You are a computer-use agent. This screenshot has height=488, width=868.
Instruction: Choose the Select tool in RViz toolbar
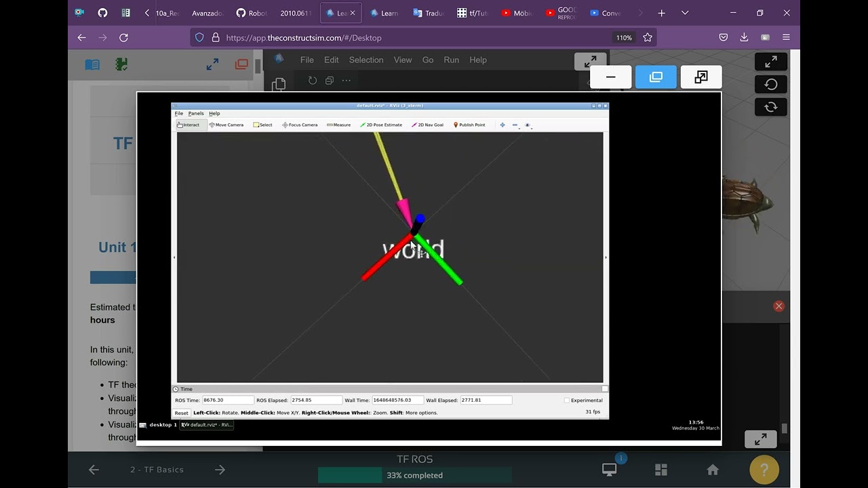pyautogui.click(x=262, y=125)
